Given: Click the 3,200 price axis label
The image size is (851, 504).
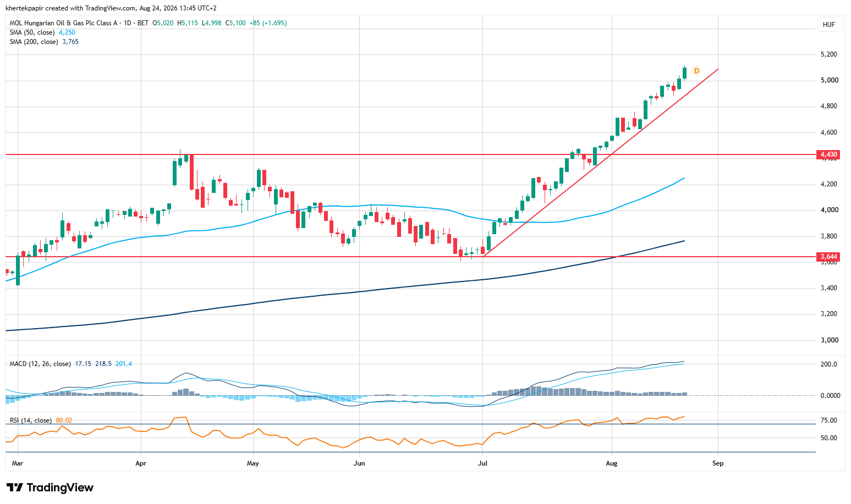Looking at the screenshot, I should coord(829,314).
